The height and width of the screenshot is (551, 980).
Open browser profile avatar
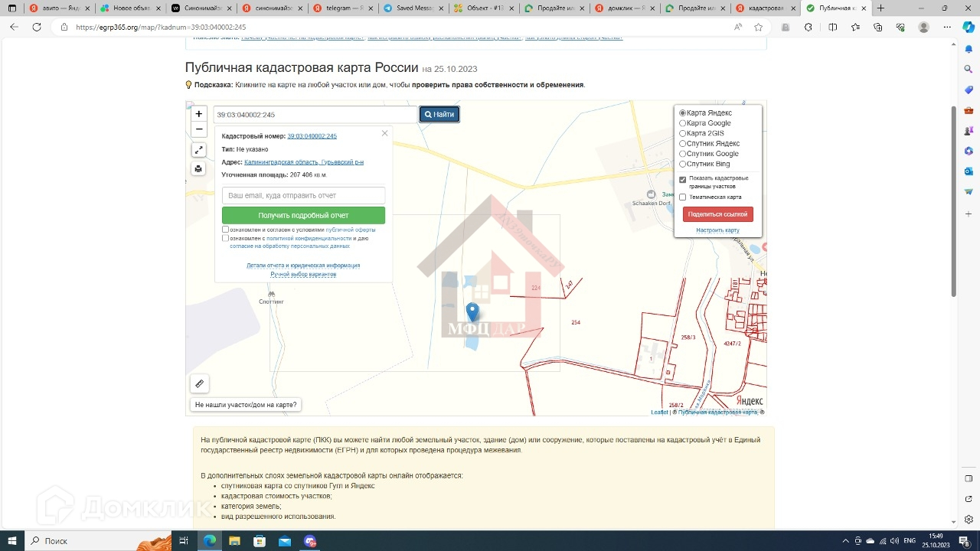coord(923,27)
